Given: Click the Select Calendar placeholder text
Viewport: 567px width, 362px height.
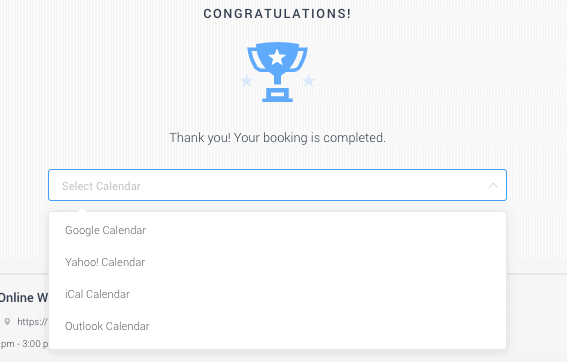Looking at the screenshot, I should (101, 186).
